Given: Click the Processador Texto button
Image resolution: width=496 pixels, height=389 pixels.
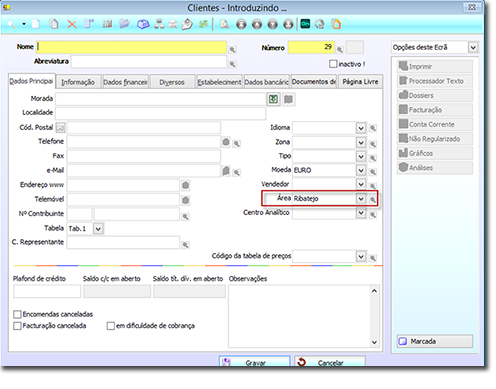Looking at the screenshot, I should (x=435, y=81).
